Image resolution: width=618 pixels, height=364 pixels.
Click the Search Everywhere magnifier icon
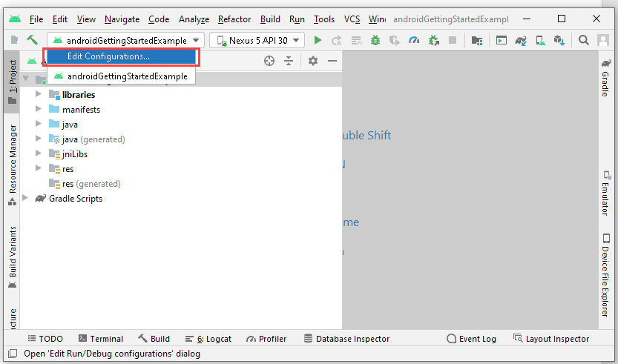click(584, 40)
